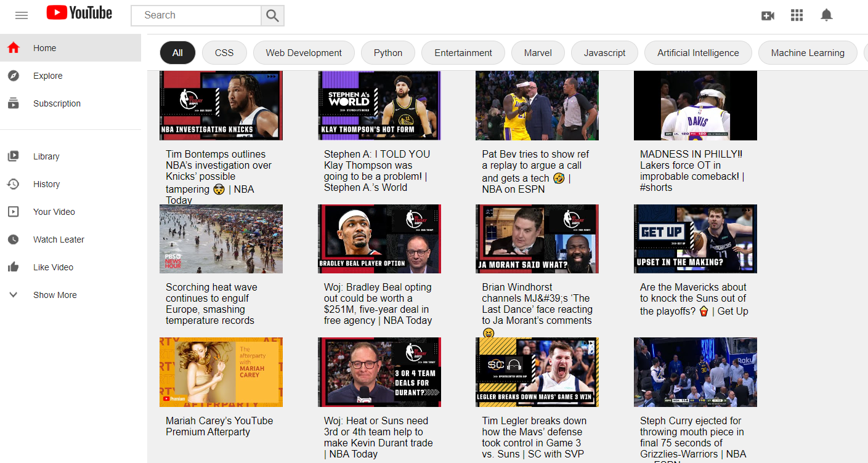The image size is (868, 463).
Task: Select the Web Development filter chip
Action: pyautogui.click(x=304, y=53)
